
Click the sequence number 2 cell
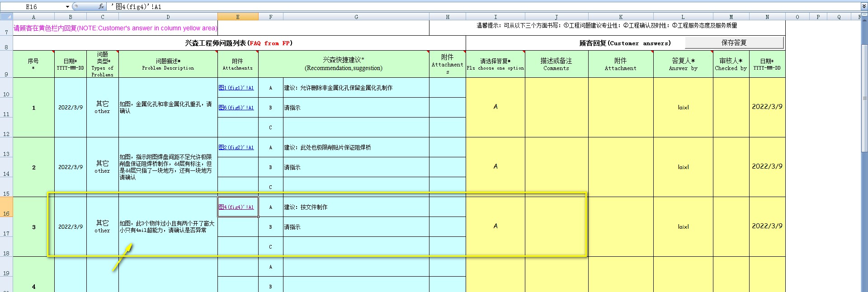click(x=33, y=167)
